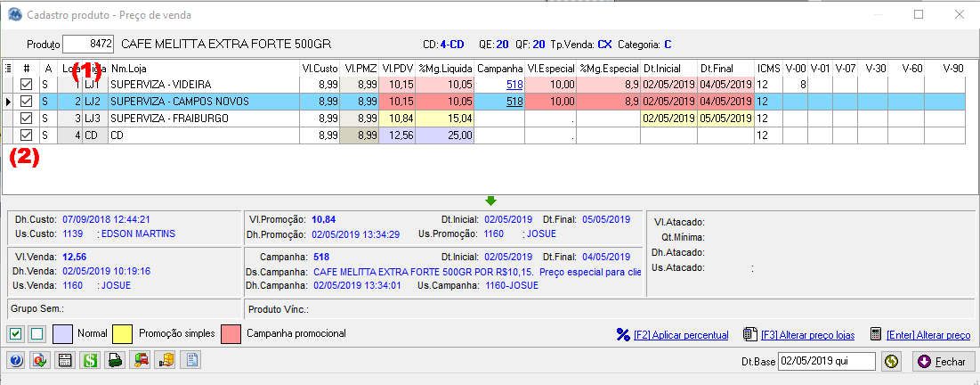Click the Vl.PDV column header
Image resolution: width=980 pixels, height=385 pixels.
click(x=397, y=68)
